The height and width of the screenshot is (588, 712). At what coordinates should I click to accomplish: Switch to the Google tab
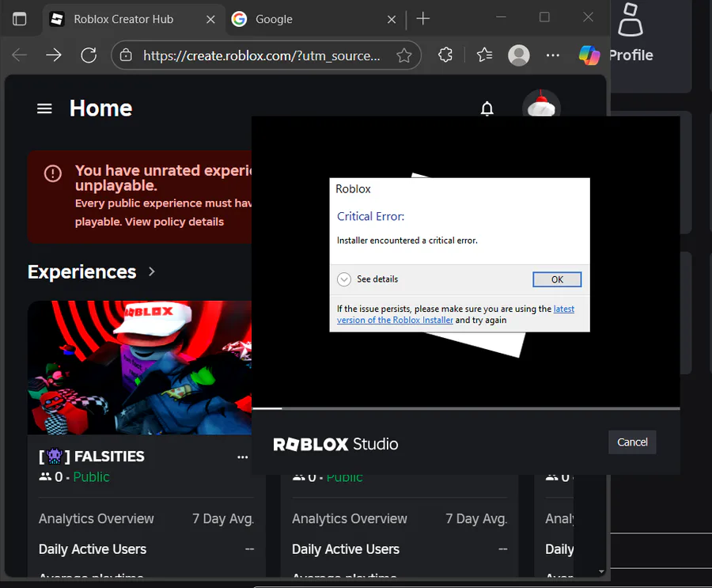click(x=274, y=19)
